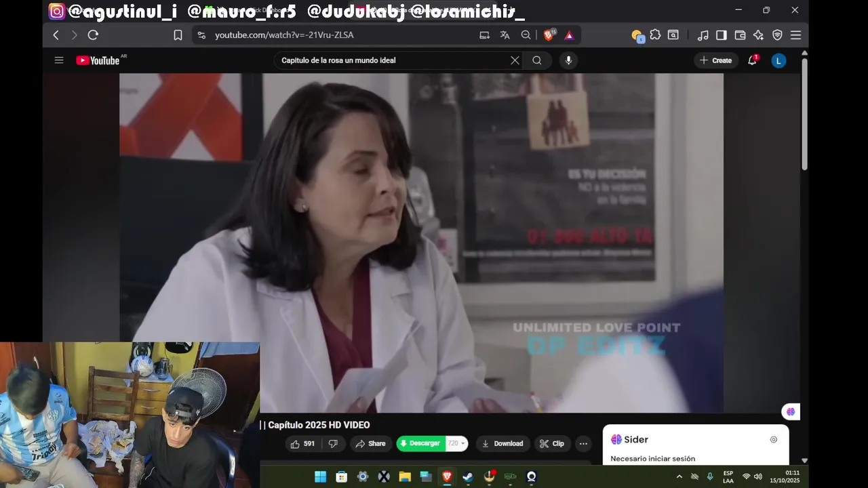Run search with the magnifier button
The width and height of the screenshot is (868, 488).
click(536, 60)
